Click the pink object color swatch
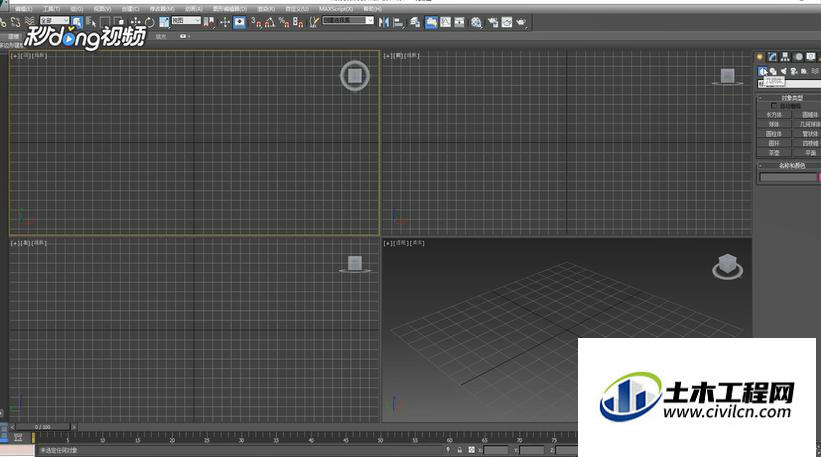Screen dimensions: 821x457 pyautogui.click(x=819, y=177)
